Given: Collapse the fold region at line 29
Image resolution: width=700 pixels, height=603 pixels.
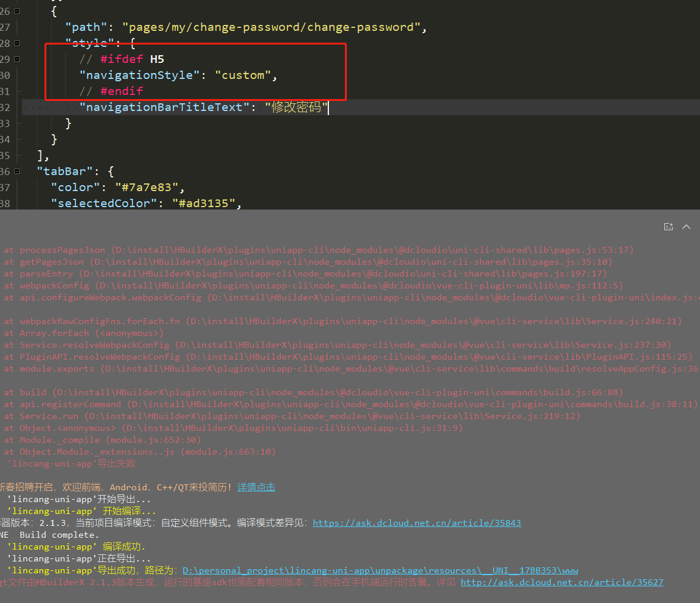Looking at the screenshot, I should [16, 59].
